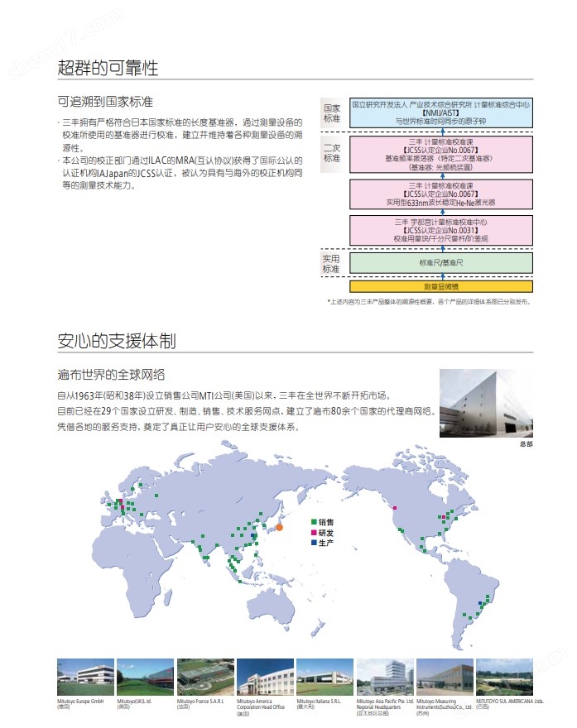Click the blue NMIJ/AIST national standard box
The image size is (577, 728).
441,113
